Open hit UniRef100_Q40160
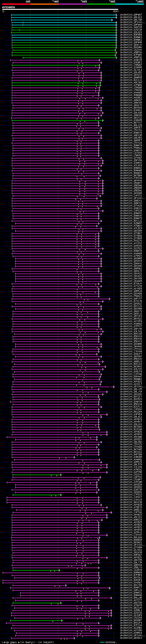Image resolution: width=146 pixels, height=644 pixels. (x=131, y=394)
